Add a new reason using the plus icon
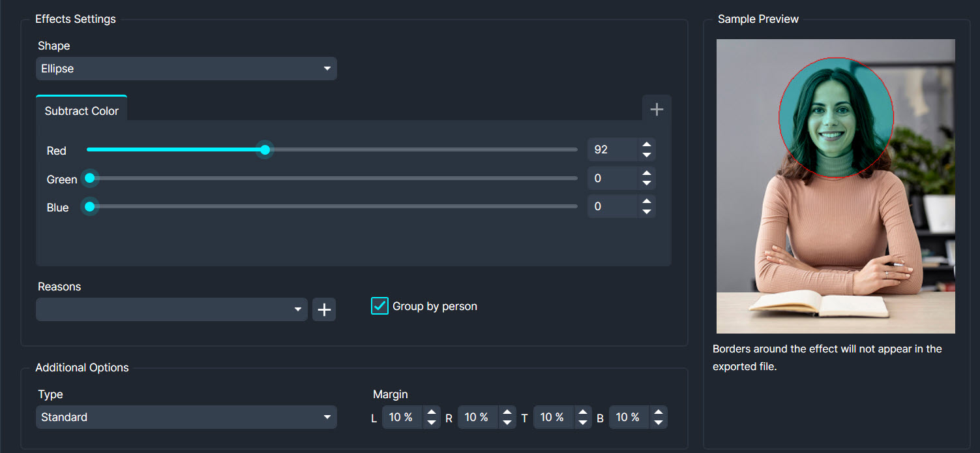 pyautogui.click(x=324, y=309)
